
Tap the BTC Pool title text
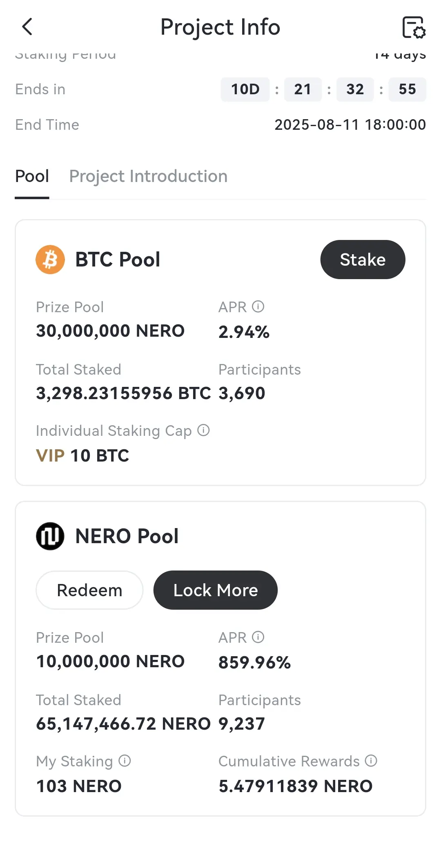[118, 260]
